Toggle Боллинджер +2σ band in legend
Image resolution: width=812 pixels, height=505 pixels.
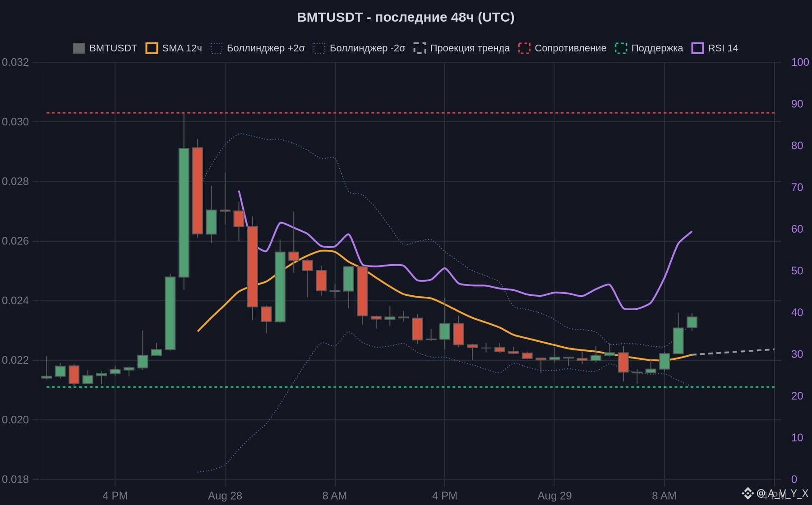pyautogui.click(x=258, y=48)
